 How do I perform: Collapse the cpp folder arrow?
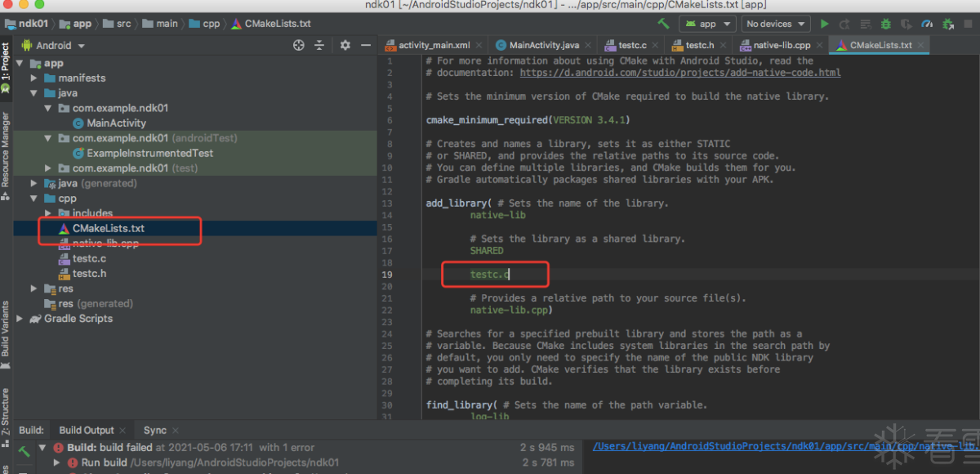click(33, 199)
